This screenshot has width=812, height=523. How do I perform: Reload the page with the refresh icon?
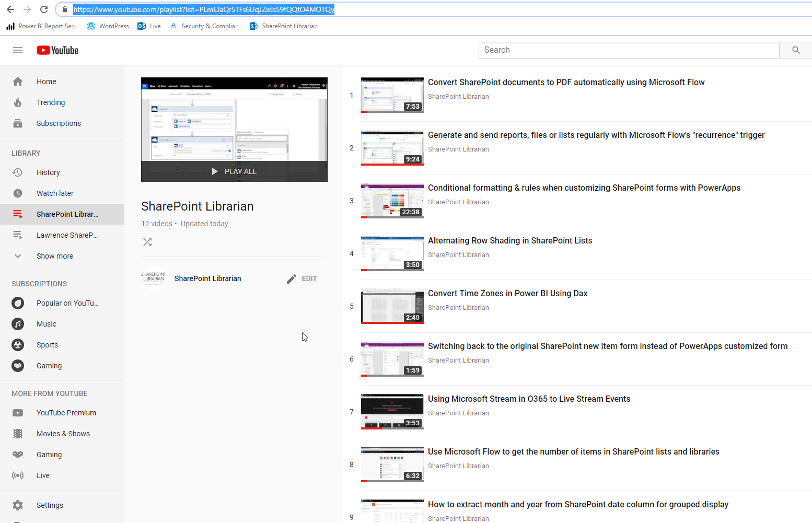44,9
